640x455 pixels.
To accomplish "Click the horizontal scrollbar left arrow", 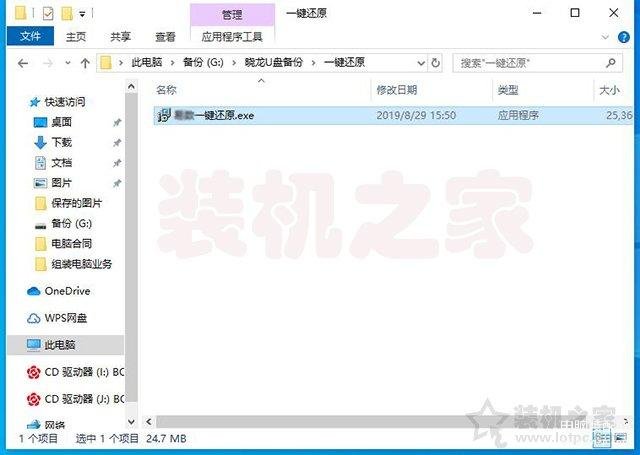I will (149, 422).
